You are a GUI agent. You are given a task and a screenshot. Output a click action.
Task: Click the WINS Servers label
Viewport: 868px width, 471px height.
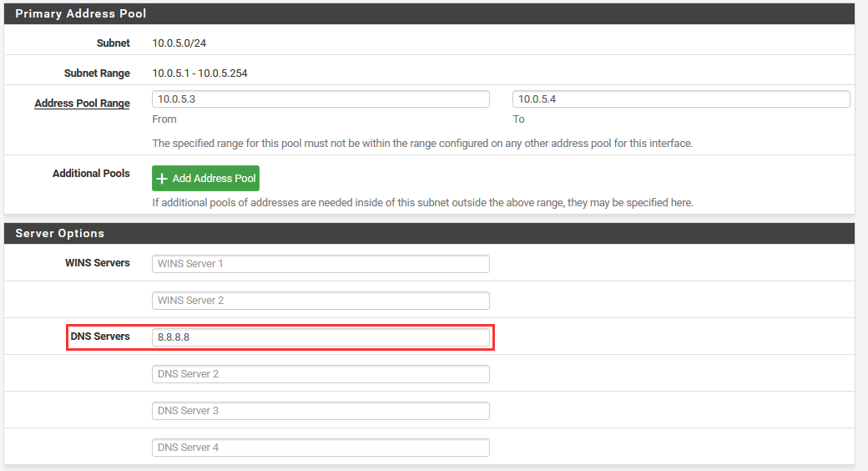tap(98, 263)
